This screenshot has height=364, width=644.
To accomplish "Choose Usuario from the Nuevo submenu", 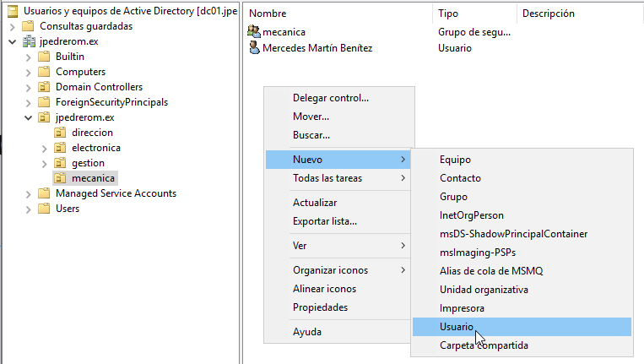I will [457, 327].
